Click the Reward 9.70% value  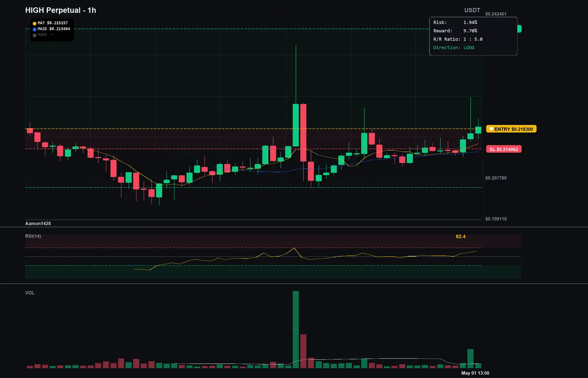(x=470, y=31)
